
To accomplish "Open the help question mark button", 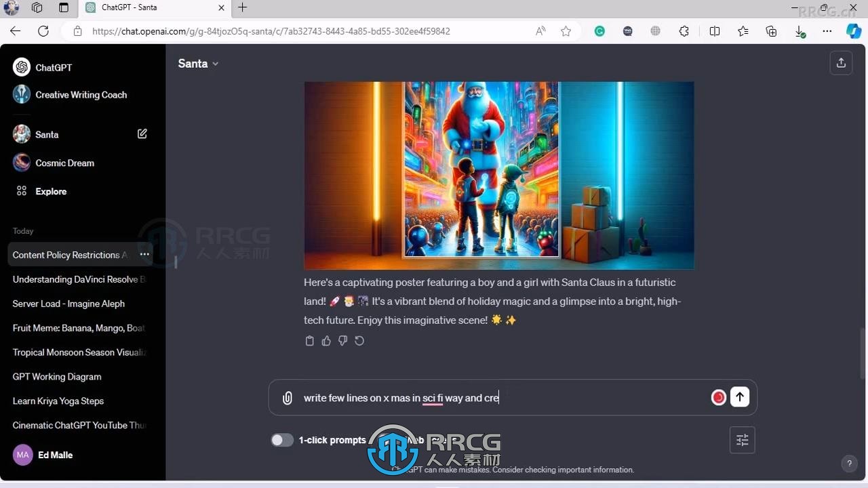I will point(848,464).
